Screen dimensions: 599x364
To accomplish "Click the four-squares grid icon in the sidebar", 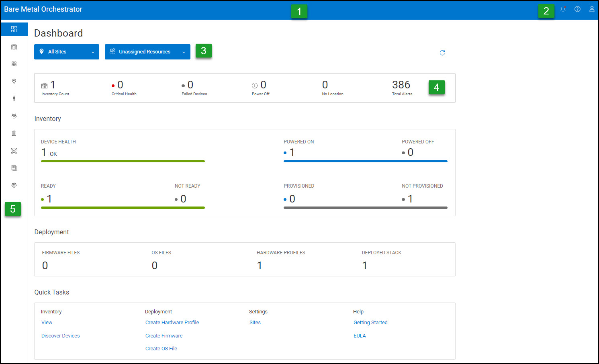I will click(x=14, y=64).
